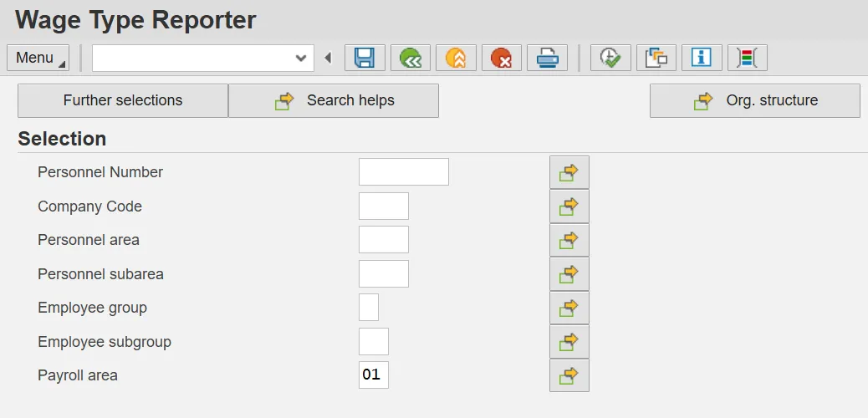This screenshot has height=418, width=868.
Task: Click the Further selections button
Action: [123, 100]
